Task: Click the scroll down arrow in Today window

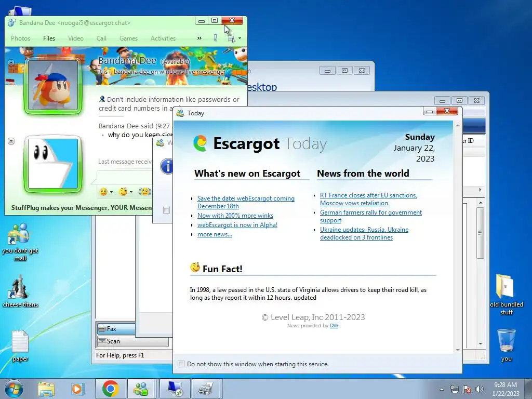Action: tap(458, 350)
